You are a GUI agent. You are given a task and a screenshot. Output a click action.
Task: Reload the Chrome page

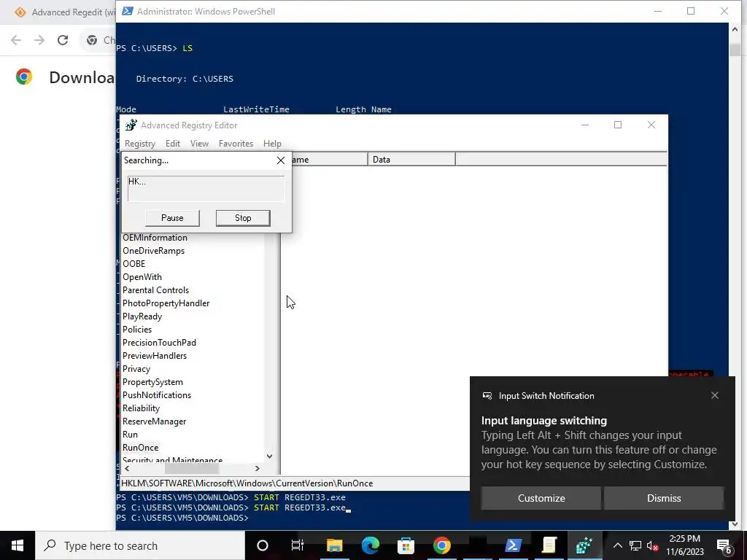(x=63, y=40)
